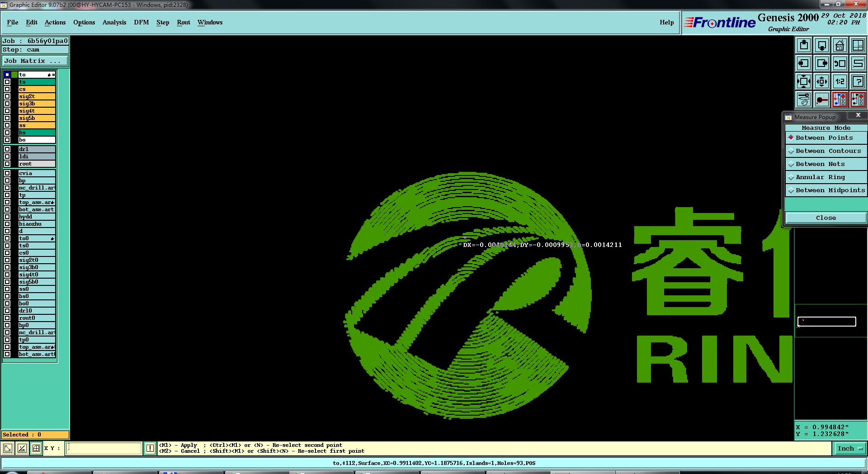The height and width of the screenshot is (474, 868).
Task: Click the overview navigator white rectangle
Action: pos(826,322)
